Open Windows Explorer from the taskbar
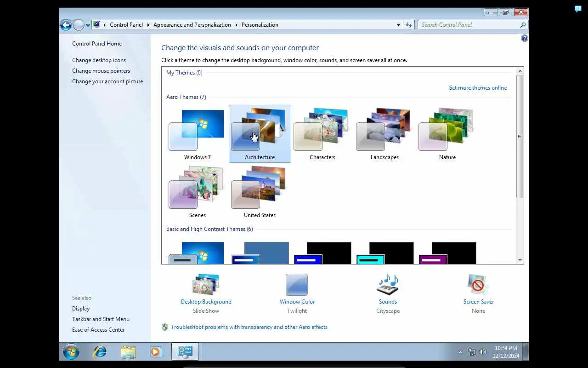Viewport: 588px width, 368px height. (x=128, y=352)
